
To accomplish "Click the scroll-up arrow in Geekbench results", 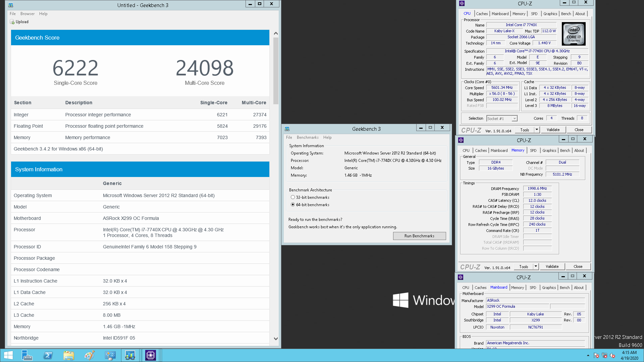I will pos(276,34).
